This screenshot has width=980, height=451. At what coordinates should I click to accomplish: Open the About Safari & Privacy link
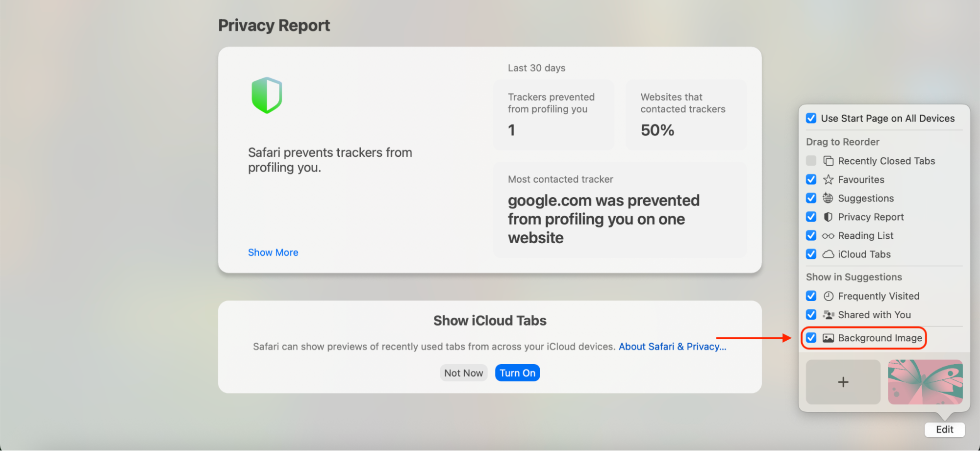pyautogui.click(x=672, y=347)
